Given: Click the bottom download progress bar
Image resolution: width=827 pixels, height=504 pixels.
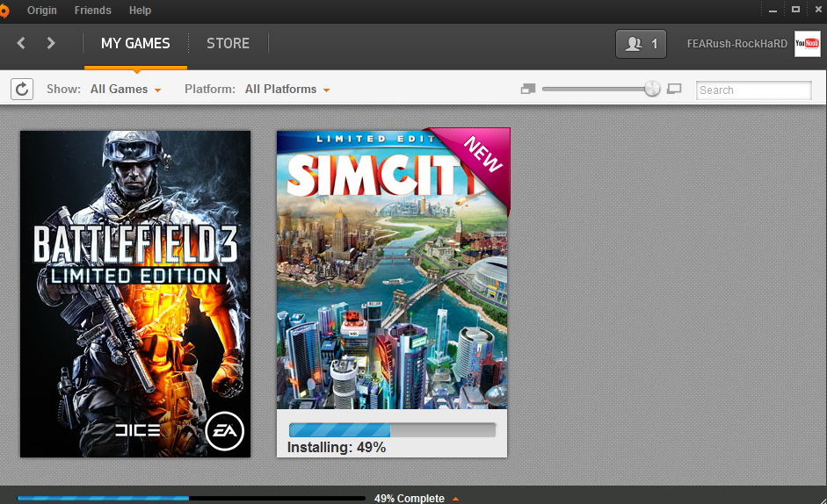Looking at the screenshot, I should click(191, 498).
